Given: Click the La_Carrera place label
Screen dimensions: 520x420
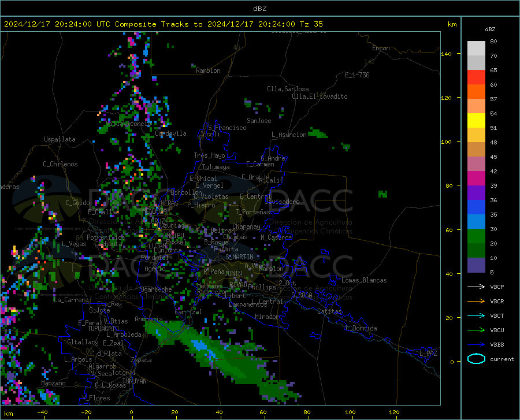Looking at the screenshot, I should coord(71,300).
